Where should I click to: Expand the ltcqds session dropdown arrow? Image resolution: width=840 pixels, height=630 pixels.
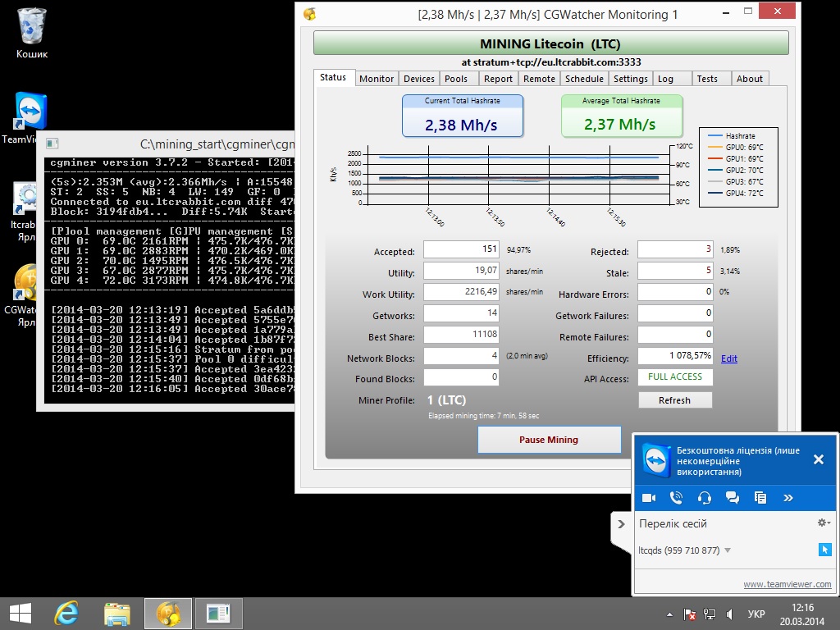point(728,550)
